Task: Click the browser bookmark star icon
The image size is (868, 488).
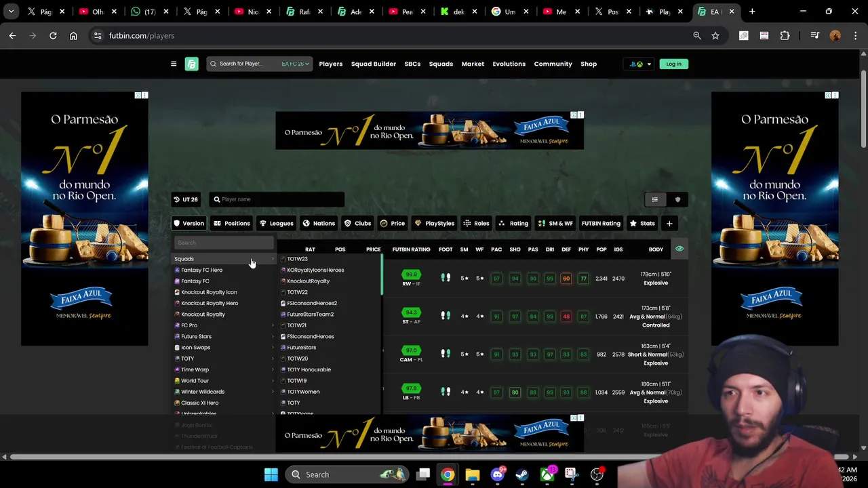Action: 715,35
